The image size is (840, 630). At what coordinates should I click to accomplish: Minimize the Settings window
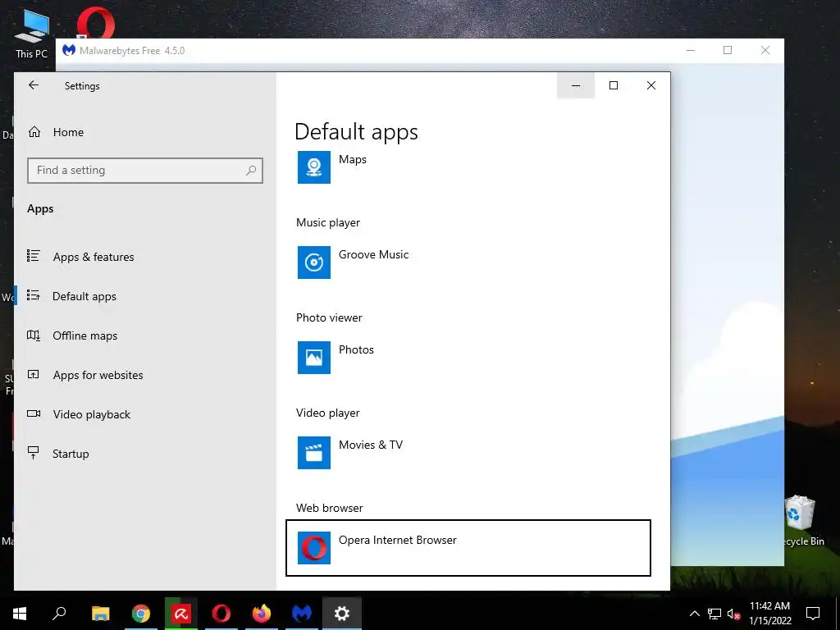pos(576,85)
